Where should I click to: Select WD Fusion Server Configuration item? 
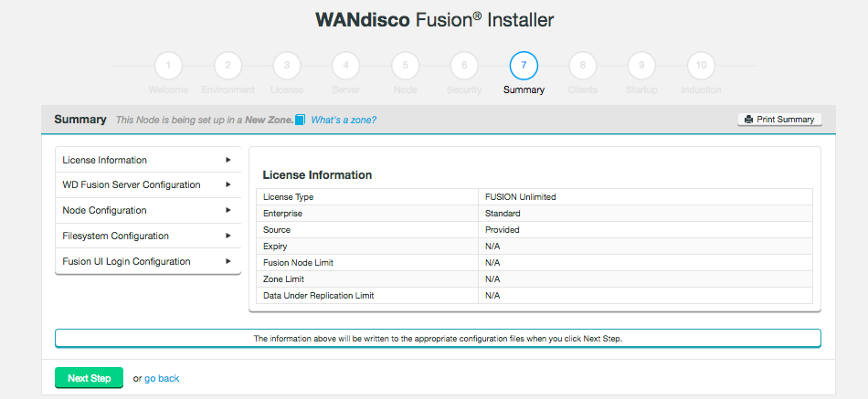148,184
